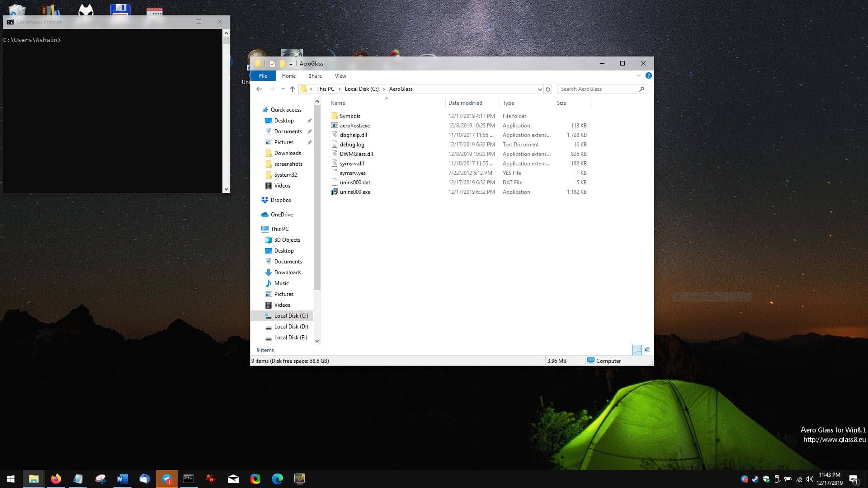This screenshot has height=488, width=868.
Task: Select the Symbols folder
Action: coord(350,116)
